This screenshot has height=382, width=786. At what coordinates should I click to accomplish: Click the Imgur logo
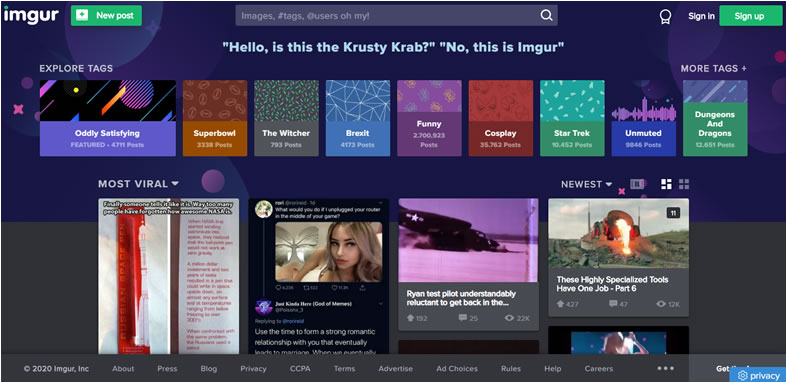(x=31, y=16)
